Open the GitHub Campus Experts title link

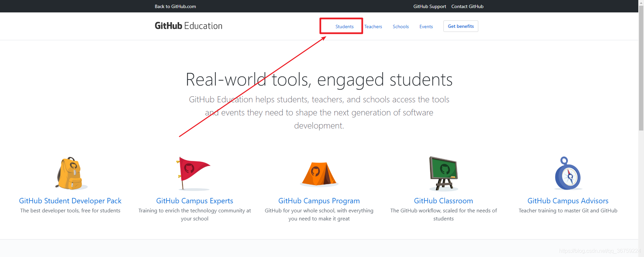point(195,201)
